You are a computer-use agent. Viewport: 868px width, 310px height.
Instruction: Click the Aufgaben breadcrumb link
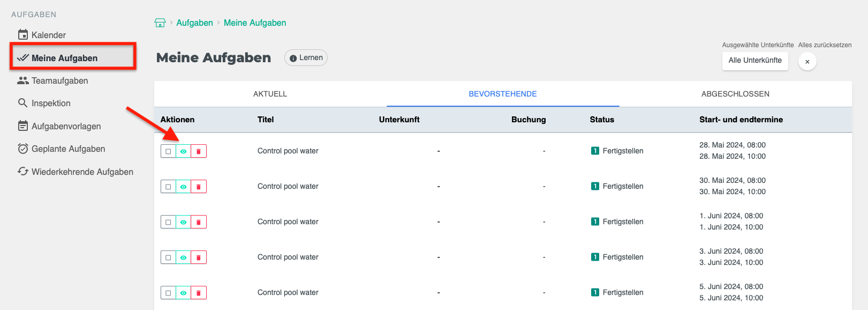pos(194,23)
